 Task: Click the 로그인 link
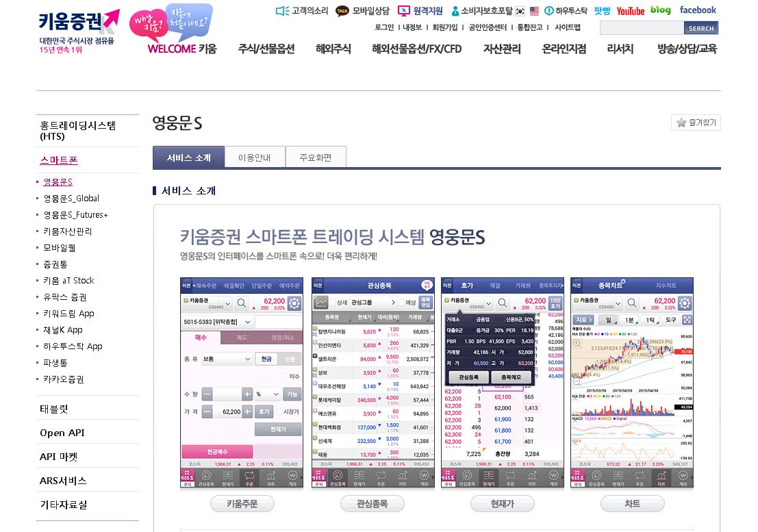(384, 27)
